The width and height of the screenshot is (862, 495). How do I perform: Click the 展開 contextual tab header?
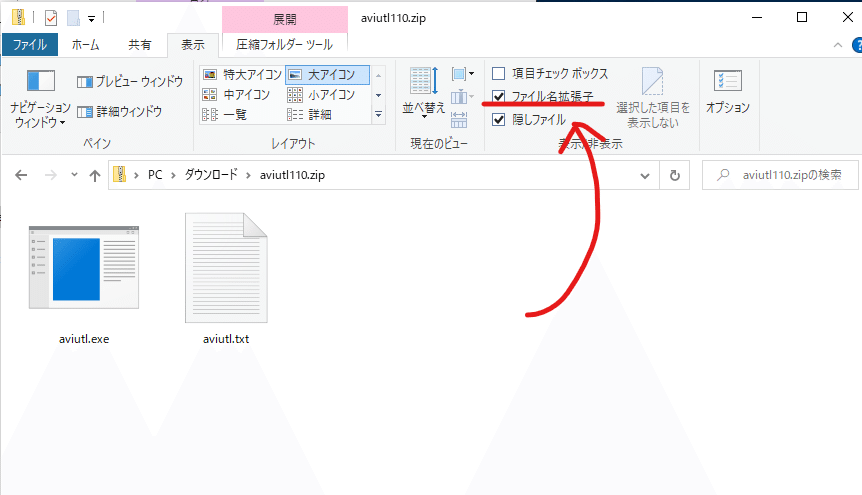(x=285, y=19)
